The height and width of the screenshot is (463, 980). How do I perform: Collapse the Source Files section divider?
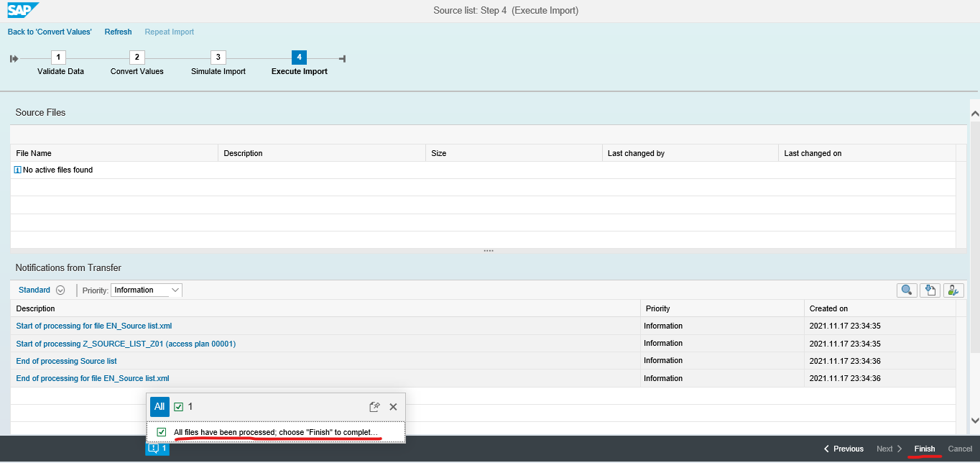tap(489, 249)
